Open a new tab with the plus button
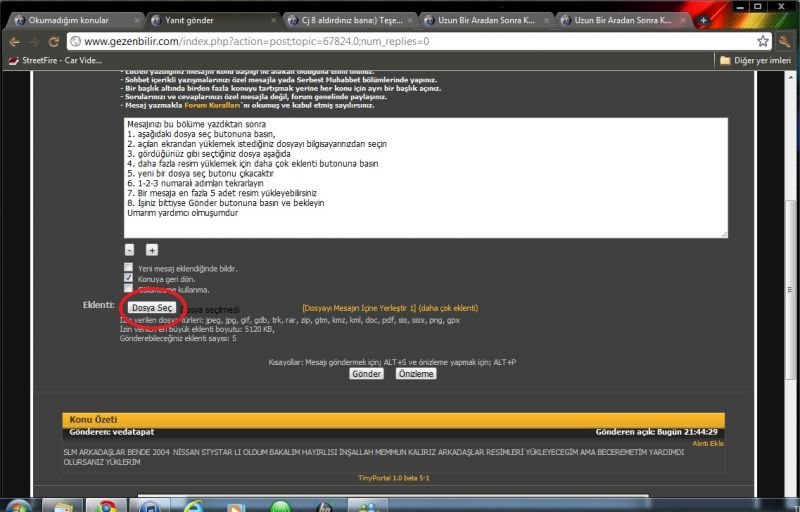Image resolution: width=800 pixels, height=512 pixels. point(704,20)
